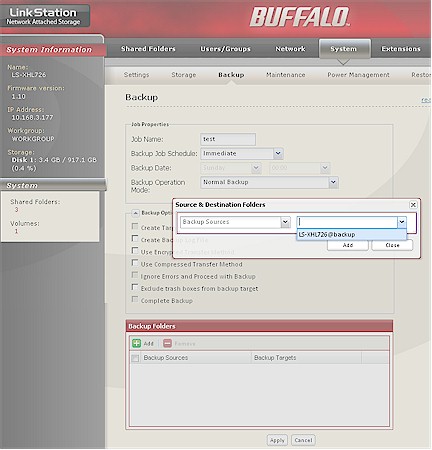
Task: Click the Buffalo logo
Action: click(299, 17)
